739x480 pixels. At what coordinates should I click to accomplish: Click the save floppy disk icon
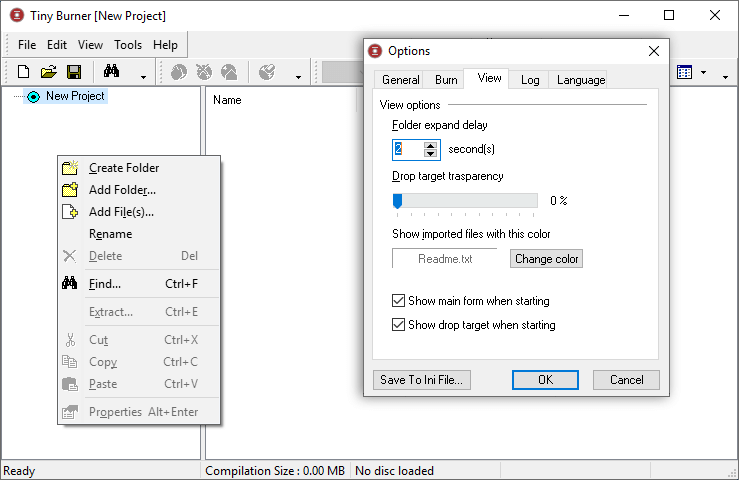point(73,72)
